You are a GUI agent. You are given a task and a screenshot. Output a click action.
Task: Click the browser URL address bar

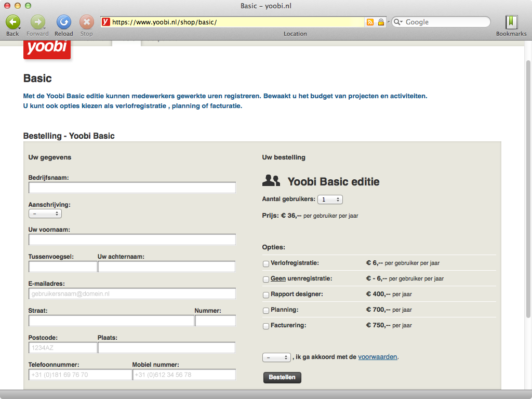coord(237,22)
